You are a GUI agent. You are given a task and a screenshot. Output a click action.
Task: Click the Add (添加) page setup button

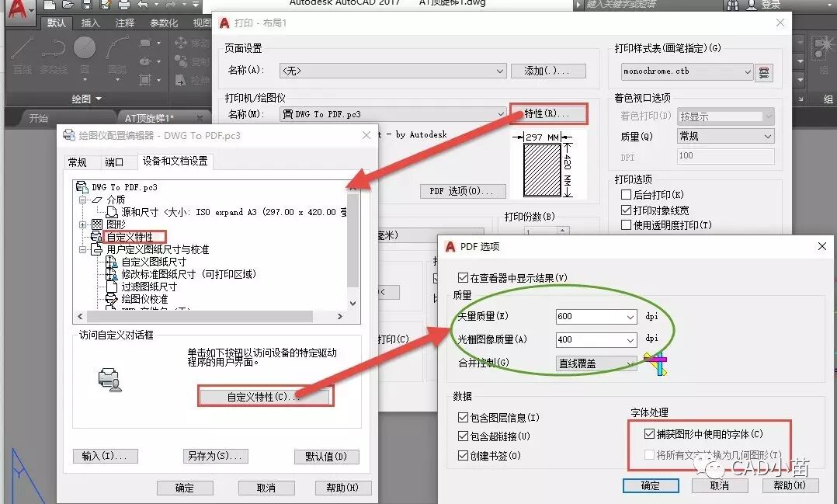(547, 71)
